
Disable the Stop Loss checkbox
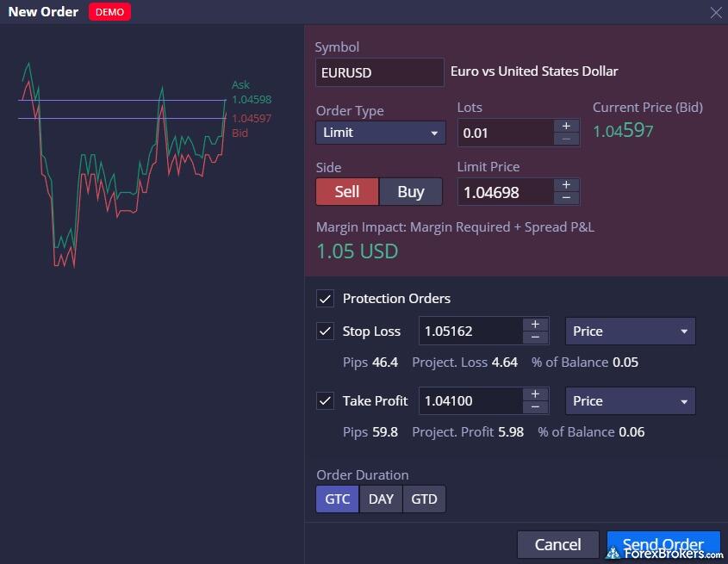click(x=325, y=331)
